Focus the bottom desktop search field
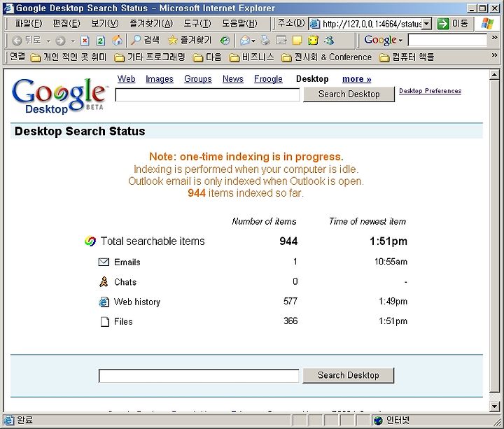The image size is (504, 429). point(199,376)
